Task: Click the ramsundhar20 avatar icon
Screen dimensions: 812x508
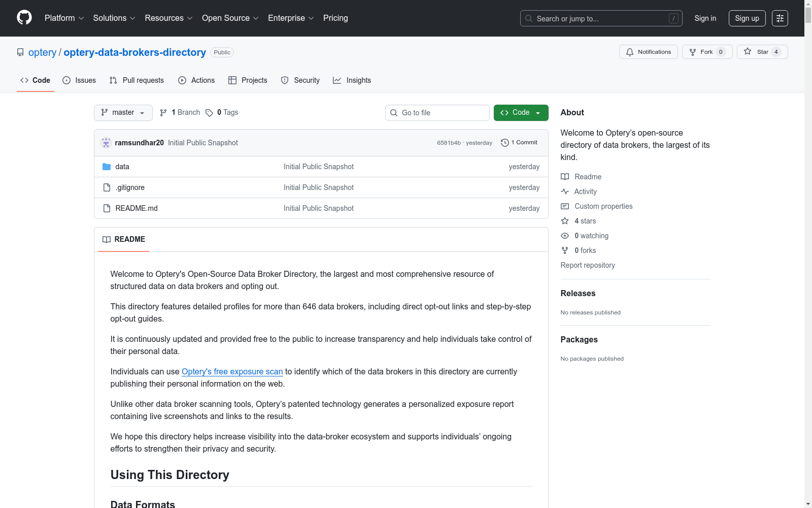Action: (x=106, y=143)
